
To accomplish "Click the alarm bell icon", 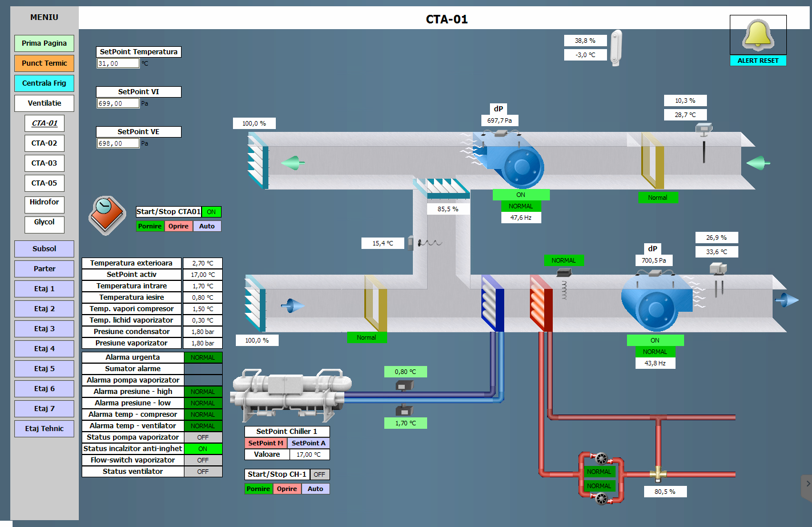I will pyautogui.click(x=758, y=35).
